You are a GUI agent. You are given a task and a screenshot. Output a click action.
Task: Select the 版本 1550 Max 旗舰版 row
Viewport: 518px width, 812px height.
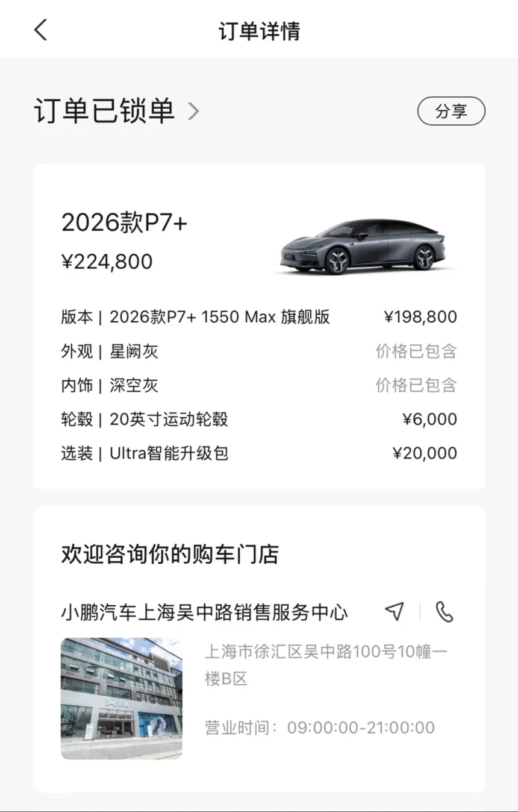pos(258,317)
